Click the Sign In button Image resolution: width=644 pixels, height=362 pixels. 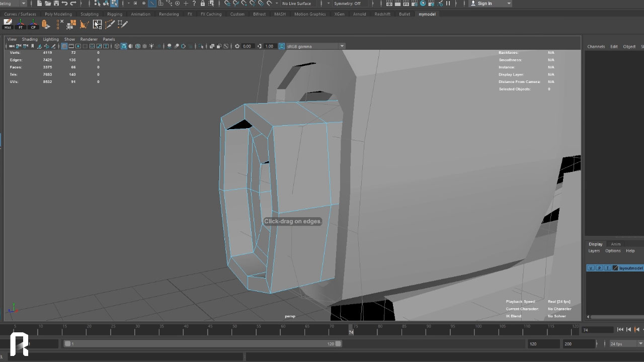pos(485,4)
